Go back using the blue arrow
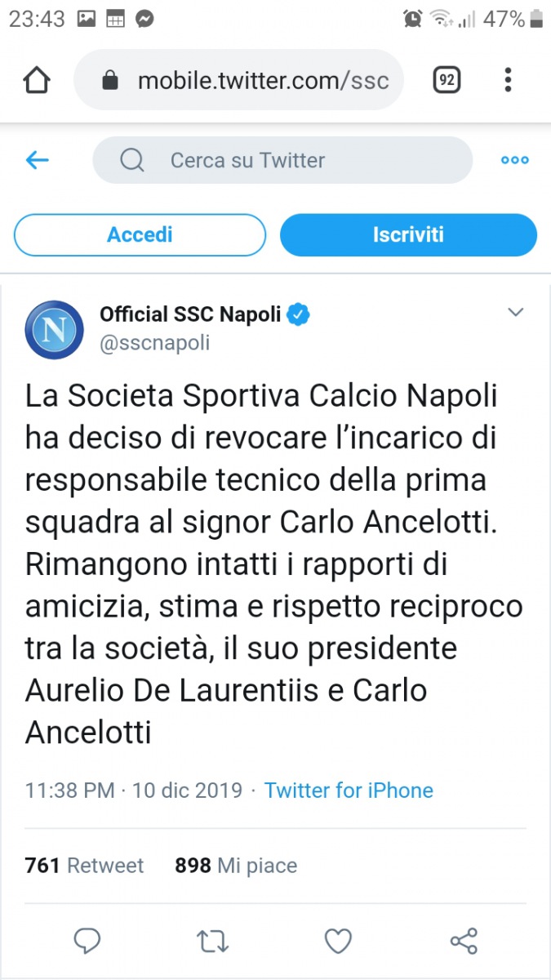This screenshot has width=551, height=980. (38, 160)
